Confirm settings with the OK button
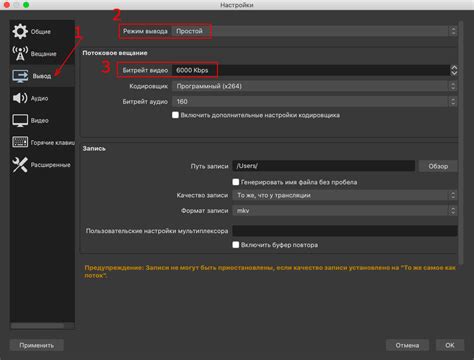Screen dimensions: 474x360 tap(450, 345)
